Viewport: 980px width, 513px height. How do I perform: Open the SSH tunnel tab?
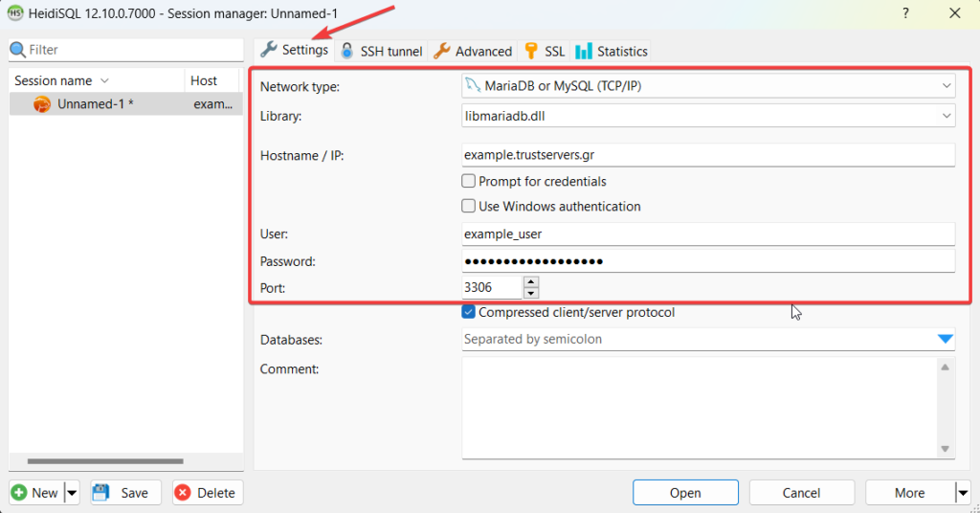pyautogui.click(x=381, y=52)
